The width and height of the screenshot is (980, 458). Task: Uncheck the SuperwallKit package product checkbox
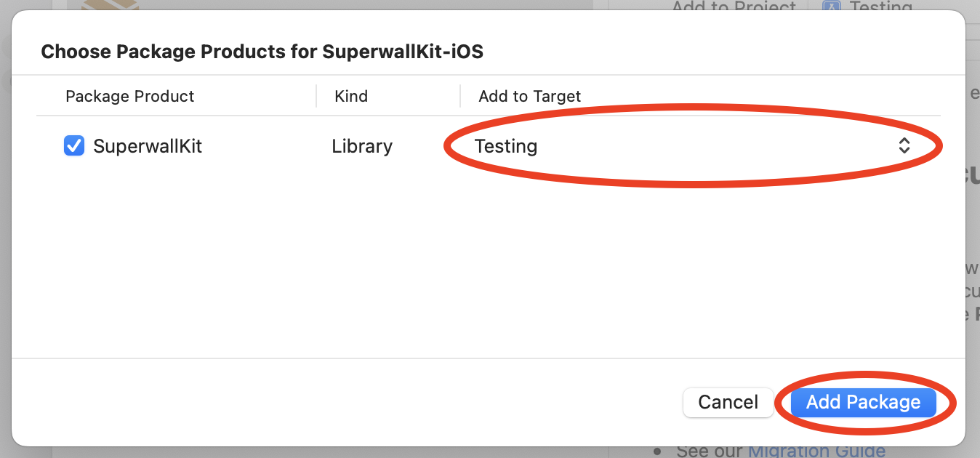[74, 146]
